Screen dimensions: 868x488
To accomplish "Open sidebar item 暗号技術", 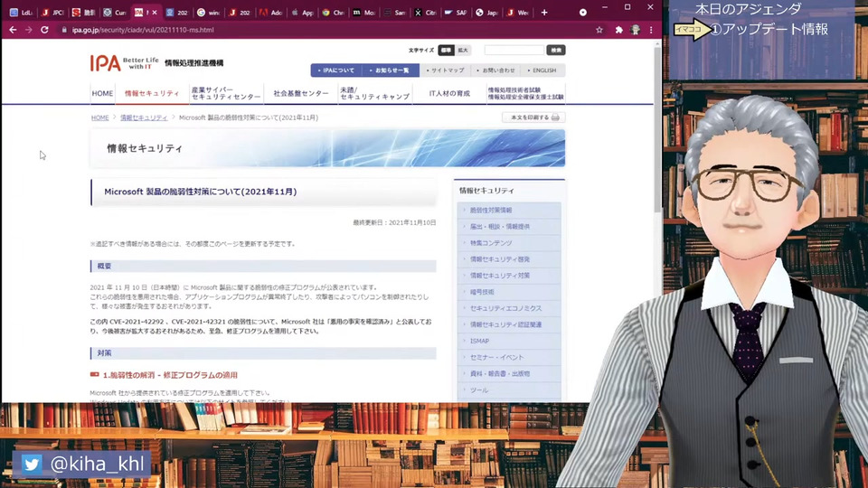I will pyautogui.click(x=509, y=292).
